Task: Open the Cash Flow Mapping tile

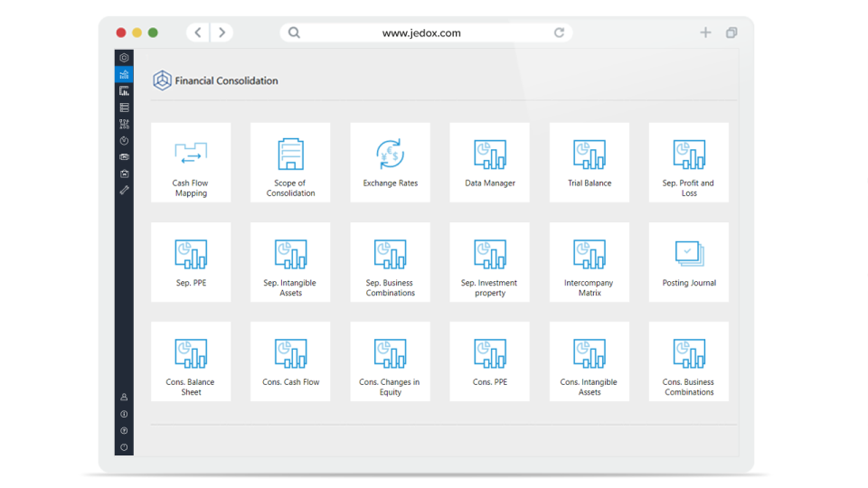Action: (191, 163)
